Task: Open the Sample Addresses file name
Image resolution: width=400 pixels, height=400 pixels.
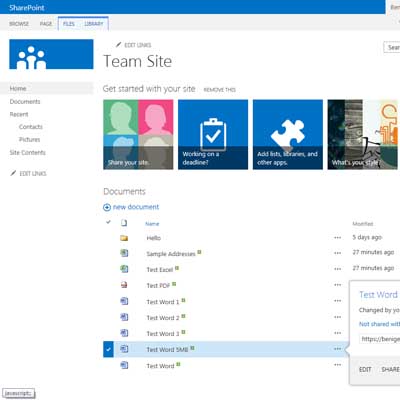Action: pyautogui.click(x=171, y=254)
